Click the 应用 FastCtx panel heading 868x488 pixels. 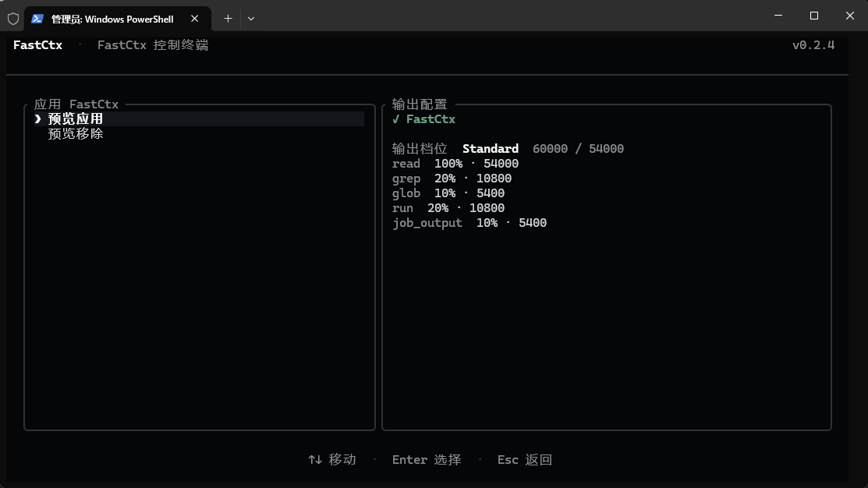76,104
